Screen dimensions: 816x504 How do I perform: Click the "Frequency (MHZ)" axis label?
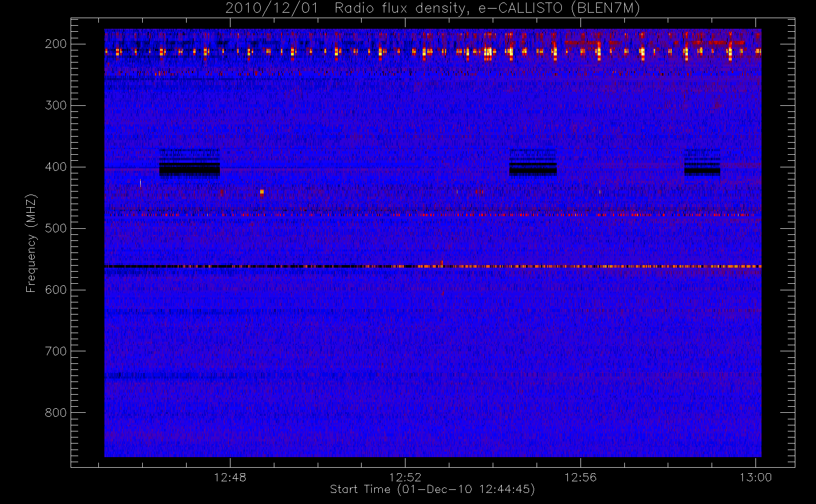[x=31, y=243]
